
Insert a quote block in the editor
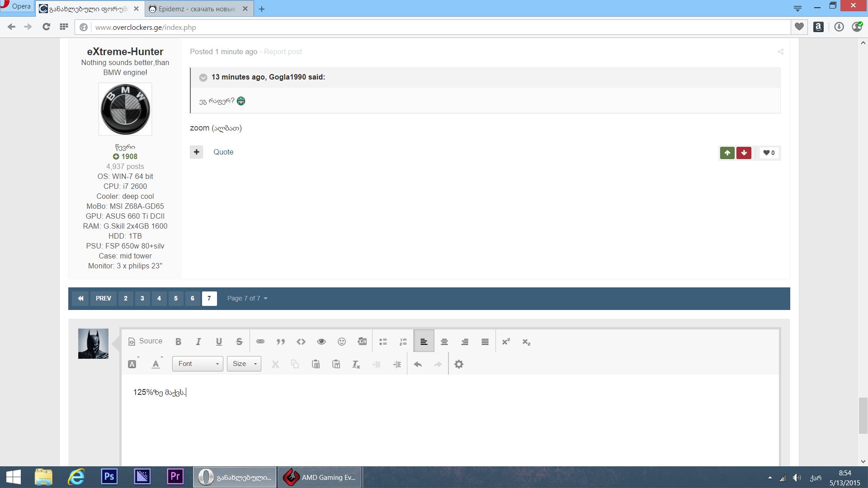281,342
